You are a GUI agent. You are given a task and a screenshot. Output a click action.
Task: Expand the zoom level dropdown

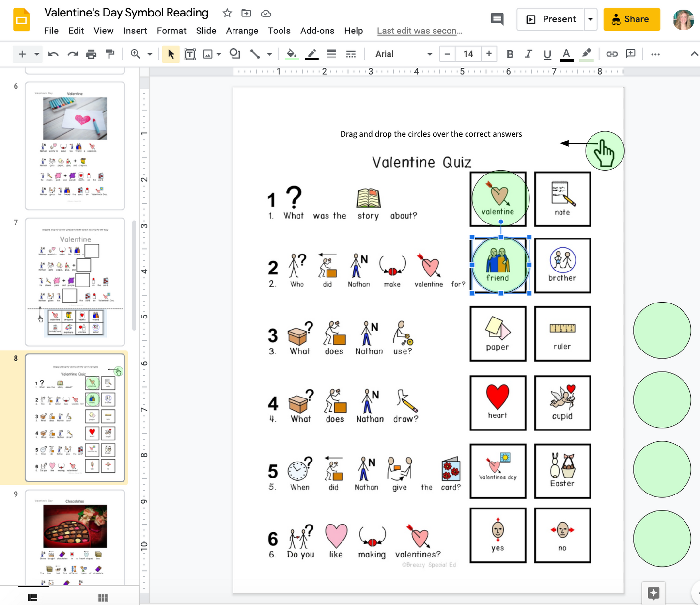[x=149, y=54]
